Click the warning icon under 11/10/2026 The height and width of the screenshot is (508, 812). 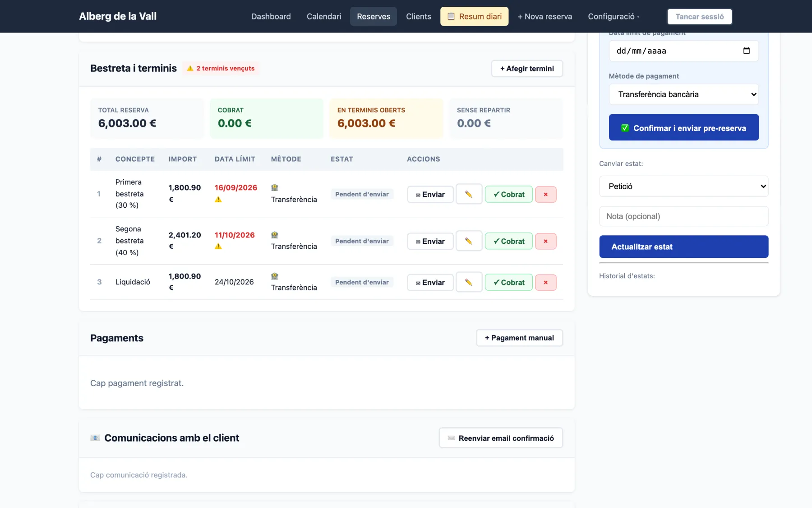(x=218, y=247)
